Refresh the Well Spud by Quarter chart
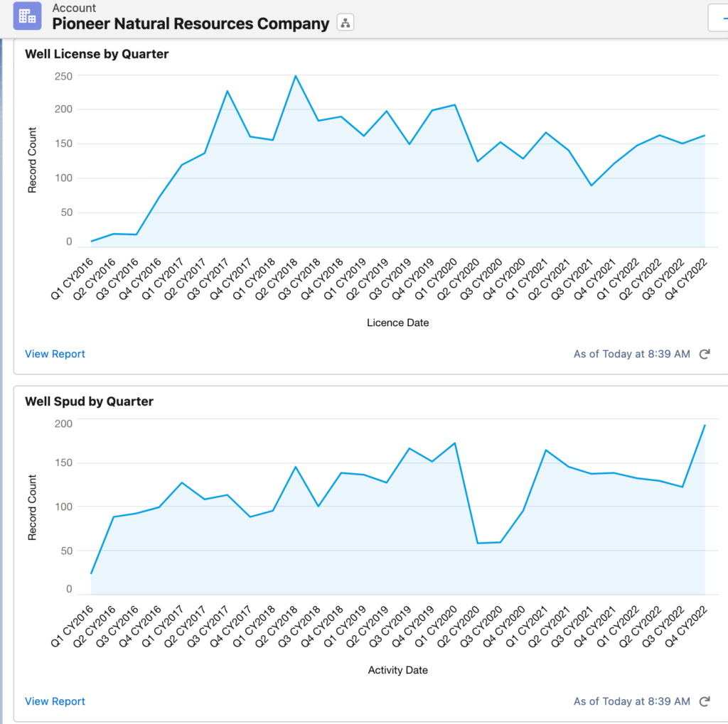Screen dimensions: 728x724 point(705,701)
